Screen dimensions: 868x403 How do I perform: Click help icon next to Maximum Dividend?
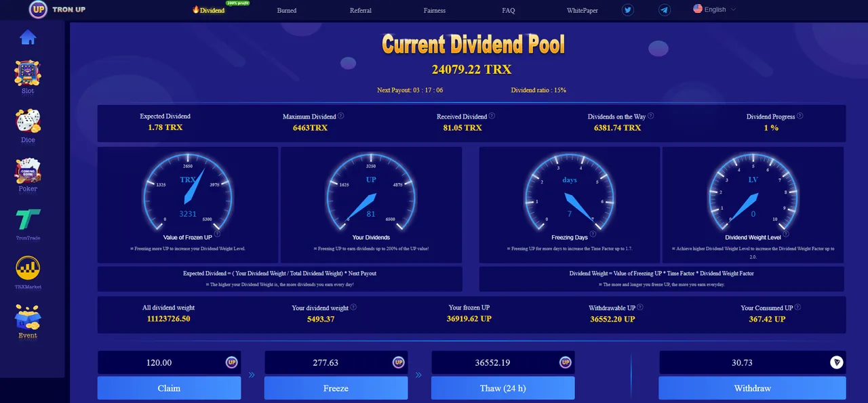click(x=340, y=116)
